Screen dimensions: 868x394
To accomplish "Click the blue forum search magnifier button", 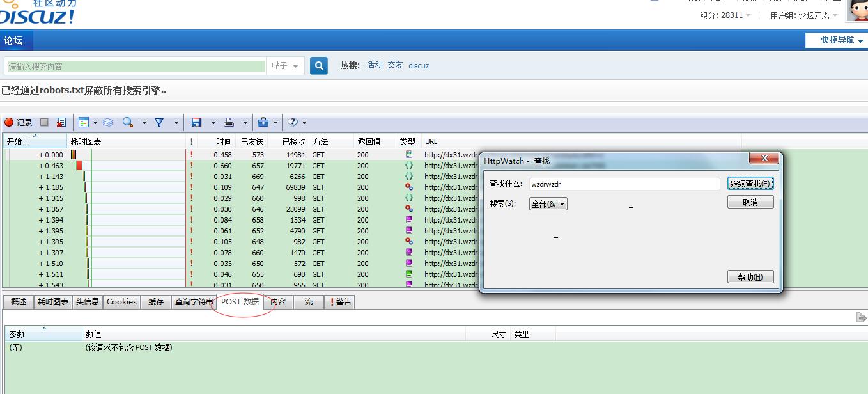I will [x=318, y=65].
